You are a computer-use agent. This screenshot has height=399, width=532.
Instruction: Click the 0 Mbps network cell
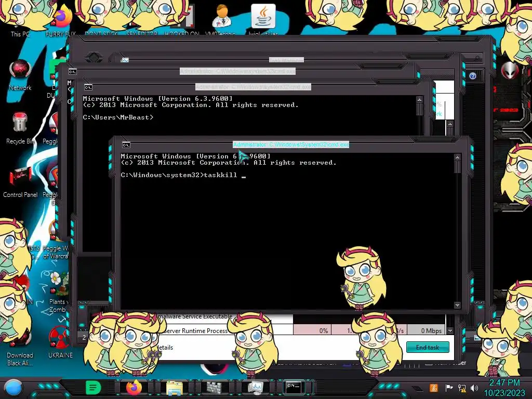[427, 330]
